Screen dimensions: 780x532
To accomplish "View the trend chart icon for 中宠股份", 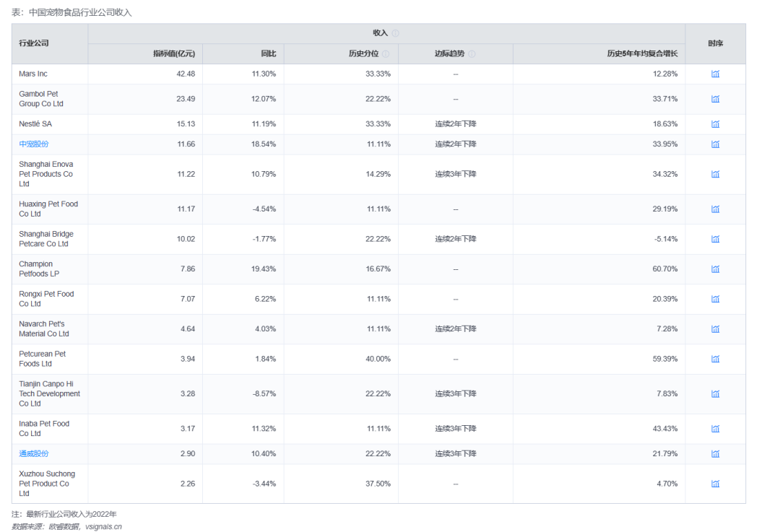I will pyautogui.click(x=715, y=144).
